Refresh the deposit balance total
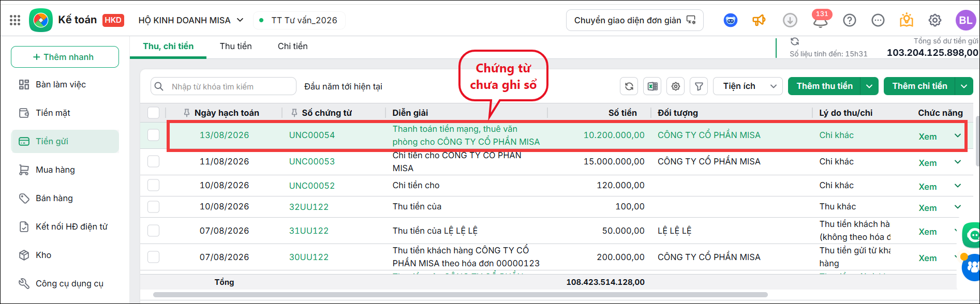The height and width of the screenshot is (304, 980). coord(795,41)
